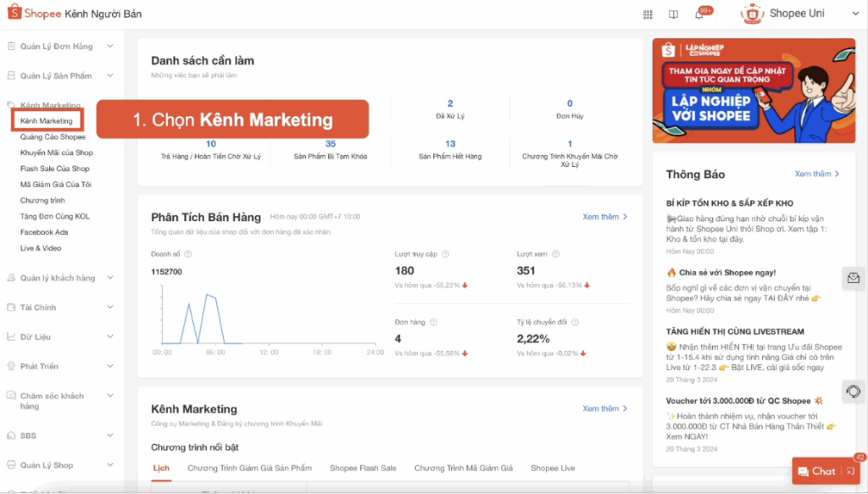Viewport: 868px width, 494px height.
Task: Open Xem thêm in the Thông Báo panel
Action: (816, 175)
